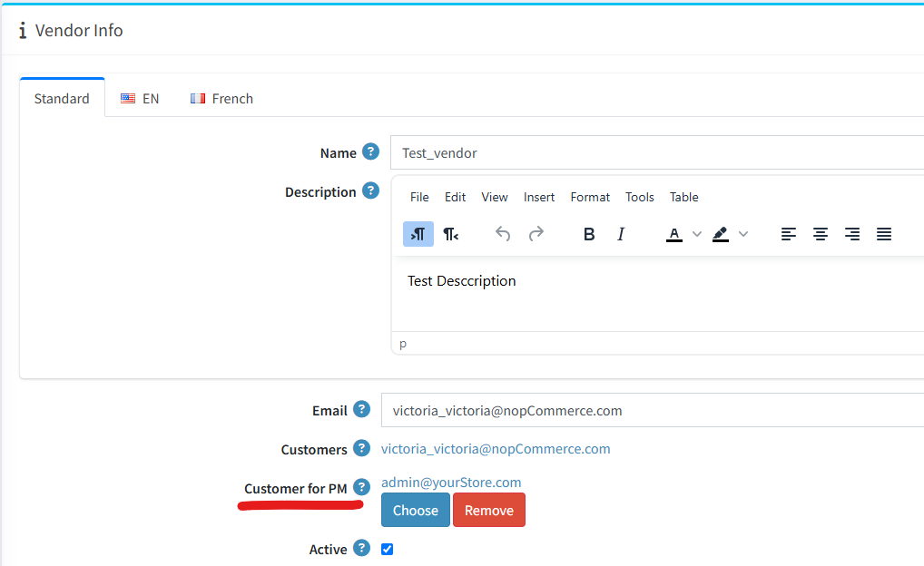924x566 pixels.
Task: Apply the text color swatch button
Action: pyautogui.click(x=674, y=234)
